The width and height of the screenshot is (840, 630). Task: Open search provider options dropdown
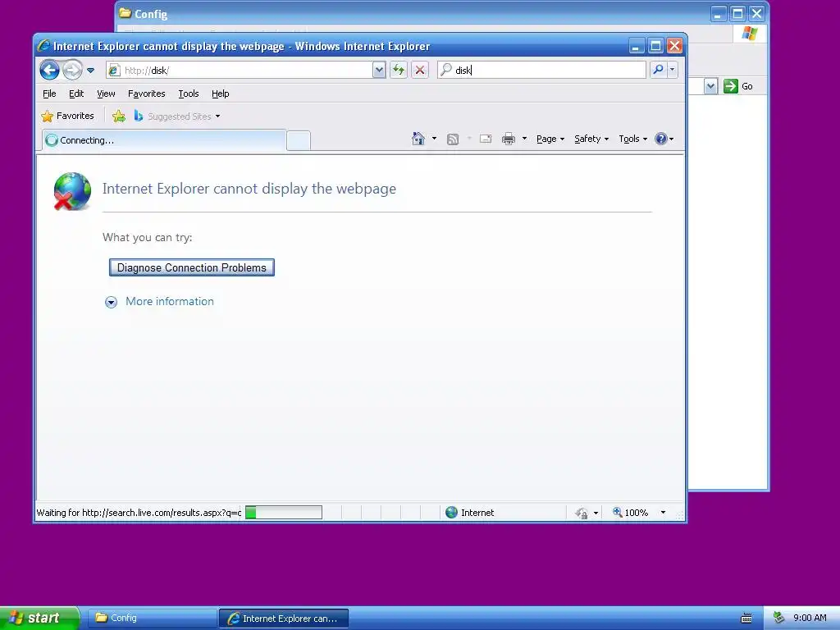pos(673,70)
